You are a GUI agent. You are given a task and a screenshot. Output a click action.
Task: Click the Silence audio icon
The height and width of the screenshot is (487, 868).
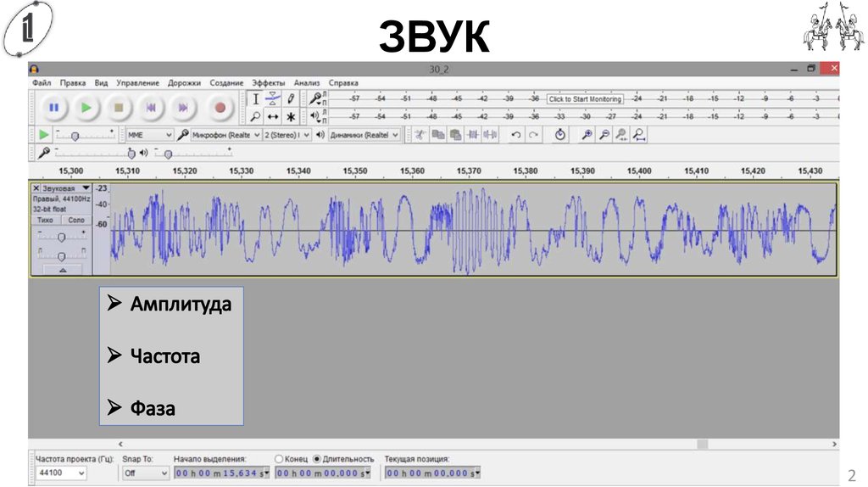(x=491, y=135)
